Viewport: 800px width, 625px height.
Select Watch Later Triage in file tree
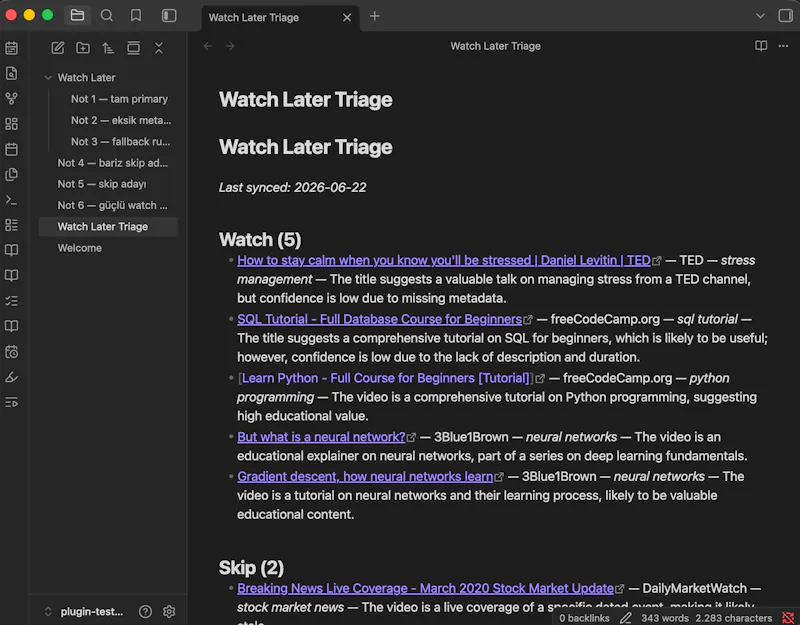tap(108, 227)
